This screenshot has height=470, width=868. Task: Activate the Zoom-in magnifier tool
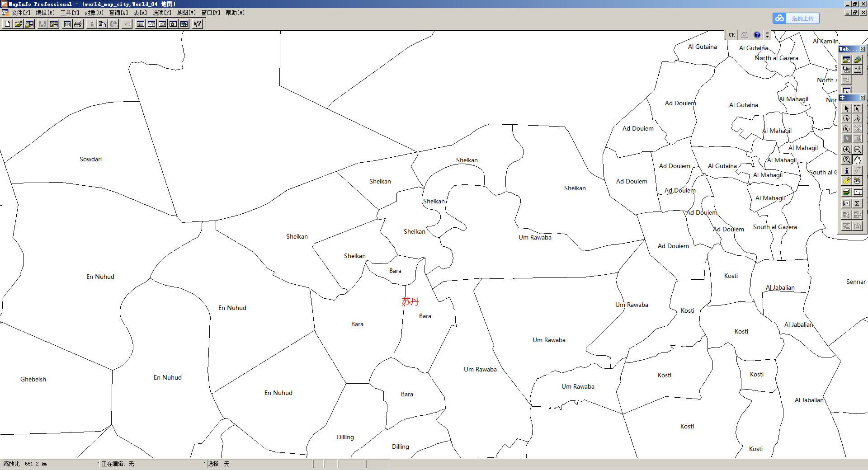pyautogui.click(x=847, y=149)
